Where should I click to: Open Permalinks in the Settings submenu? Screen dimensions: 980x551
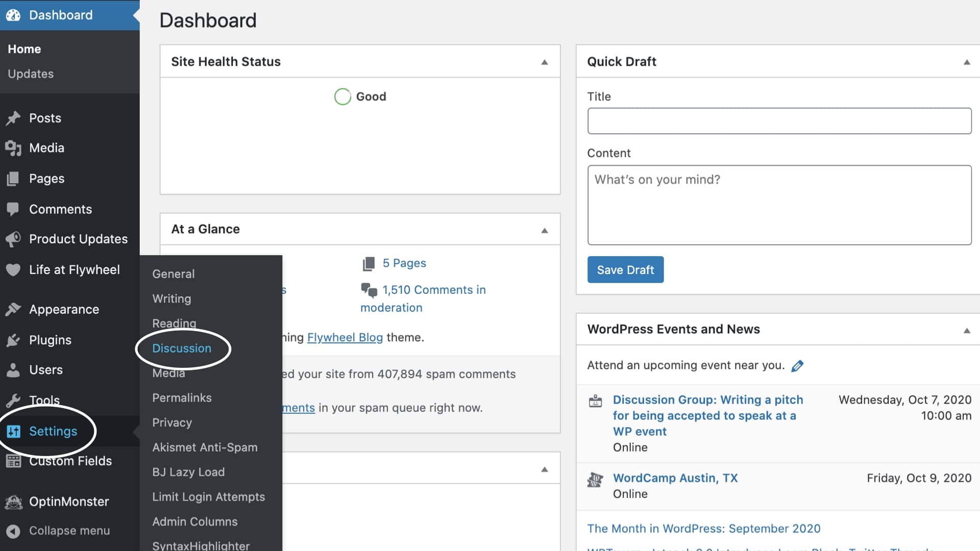[182, 398]
